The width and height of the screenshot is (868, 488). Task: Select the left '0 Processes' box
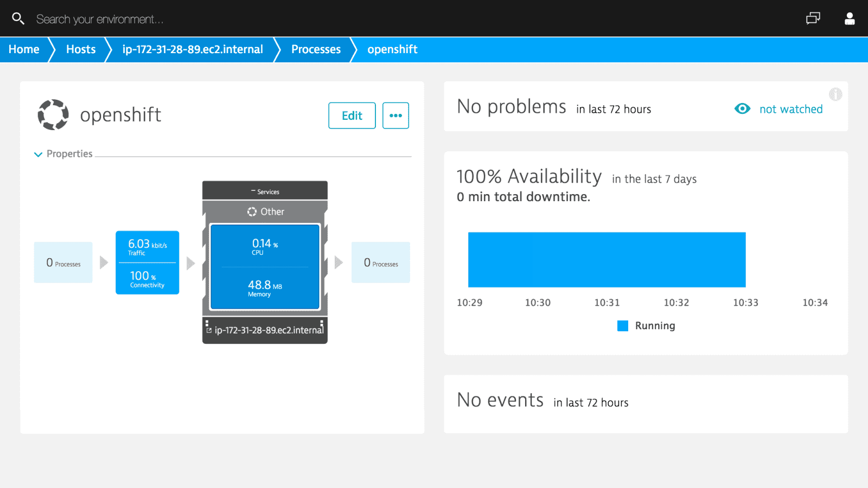[x=63, y=262]
